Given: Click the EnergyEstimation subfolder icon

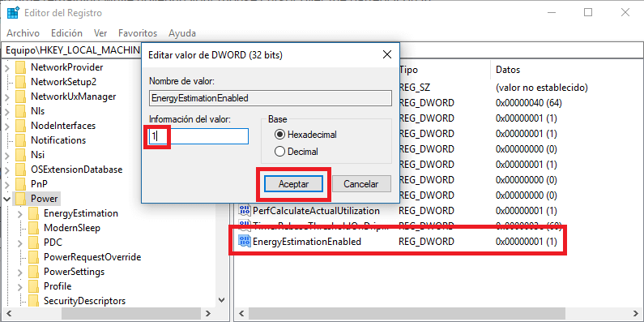Looking at the screenshot, I should pyautogui.click(x=34, y=213).
